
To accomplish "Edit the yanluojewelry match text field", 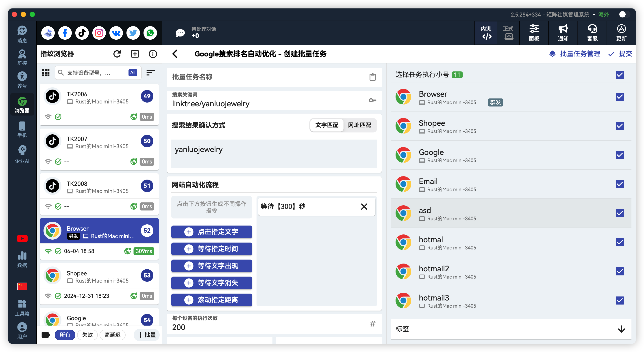I will tap(274, 154).
